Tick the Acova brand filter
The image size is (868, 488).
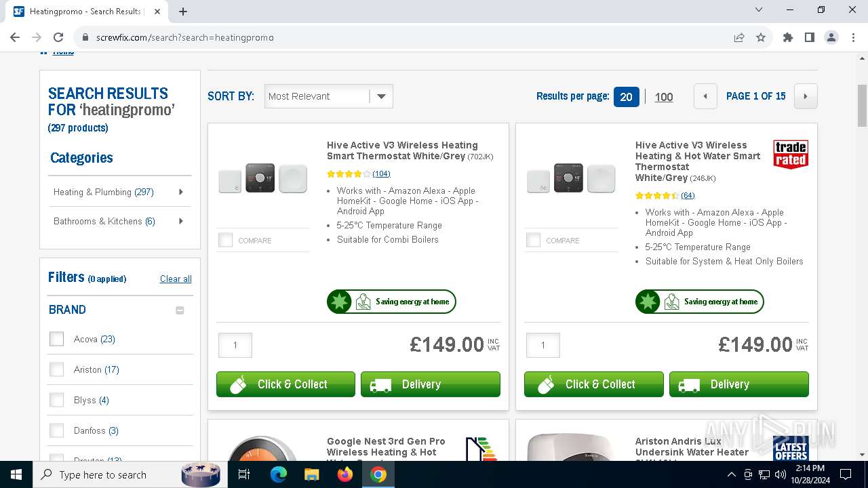coord(57,339)
